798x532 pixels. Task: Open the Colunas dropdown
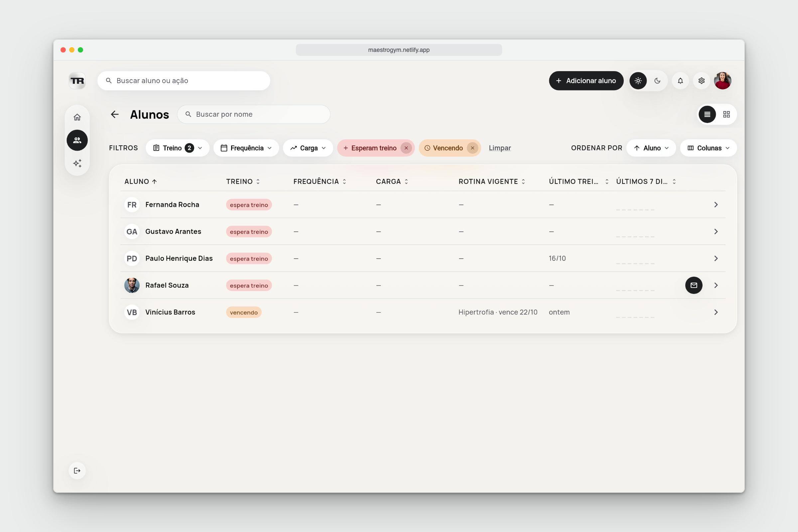[x=709, y=148]
